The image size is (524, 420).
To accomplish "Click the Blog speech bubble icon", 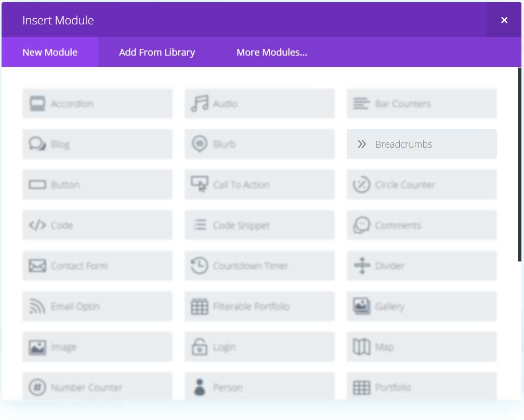I will (x=36, y=144).
